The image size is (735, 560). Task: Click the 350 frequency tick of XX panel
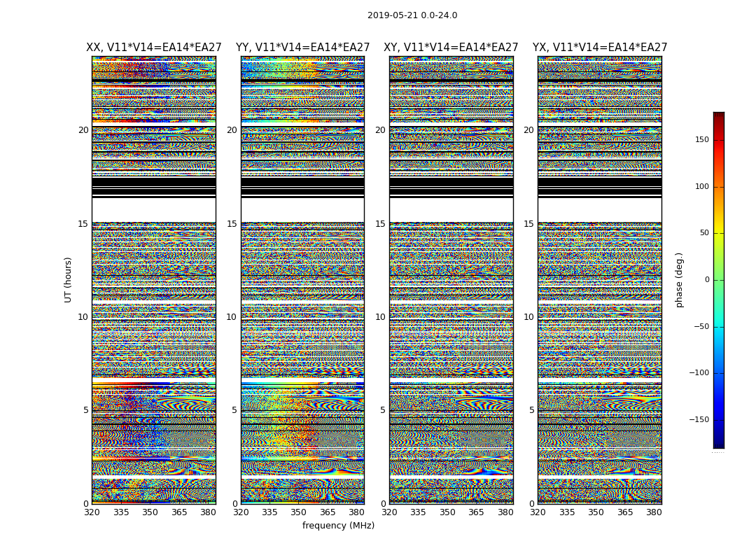coord(150,512)
